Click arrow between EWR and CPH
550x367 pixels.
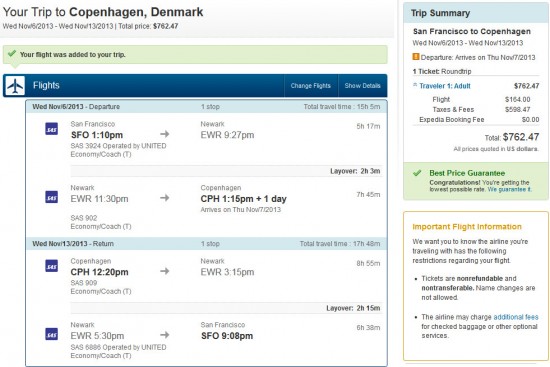pos(165,198)
